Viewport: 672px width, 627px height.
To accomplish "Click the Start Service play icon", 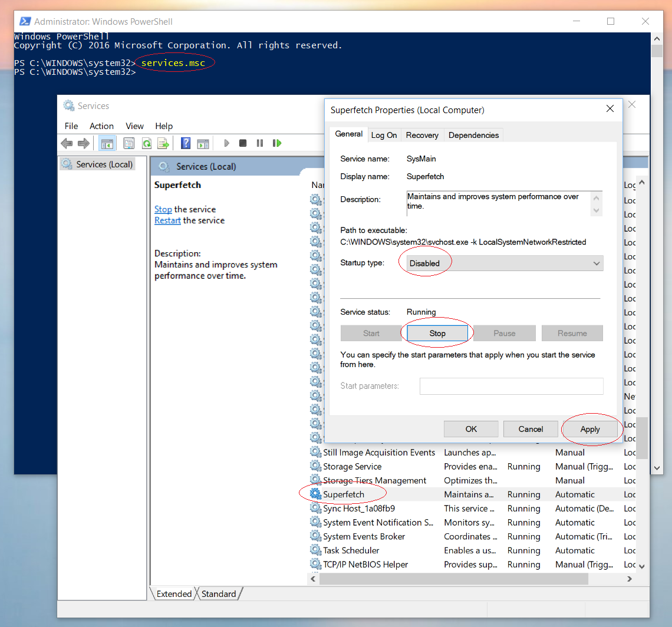I will click(227, 143).
